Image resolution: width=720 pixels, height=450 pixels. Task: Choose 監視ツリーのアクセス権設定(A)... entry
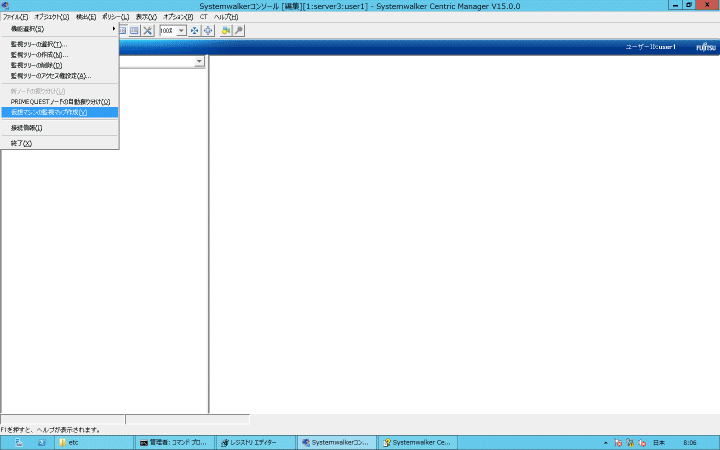click(x=60, y=76)
